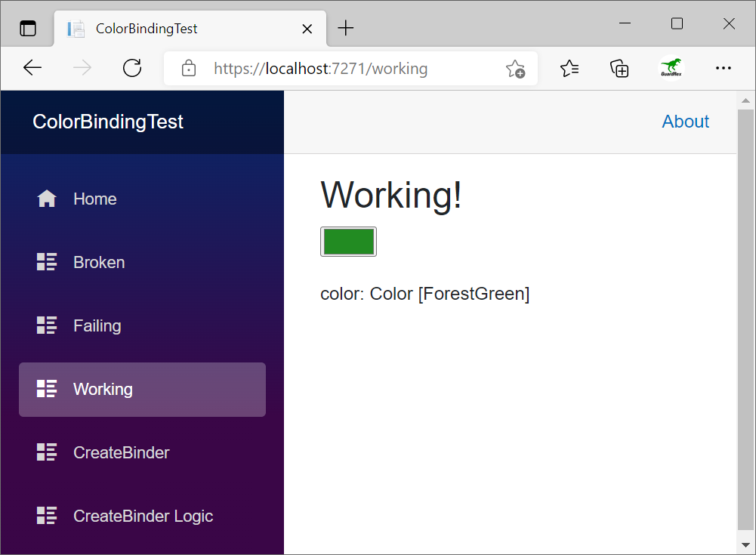Open a new tab with the plus button
This screenshot has width=756, height=555.
point(345,27)
